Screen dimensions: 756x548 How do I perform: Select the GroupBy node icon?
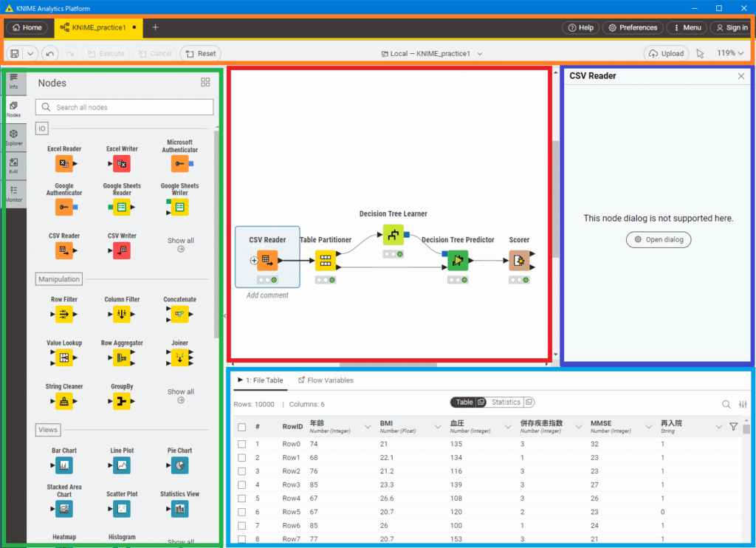pos(122,401)
